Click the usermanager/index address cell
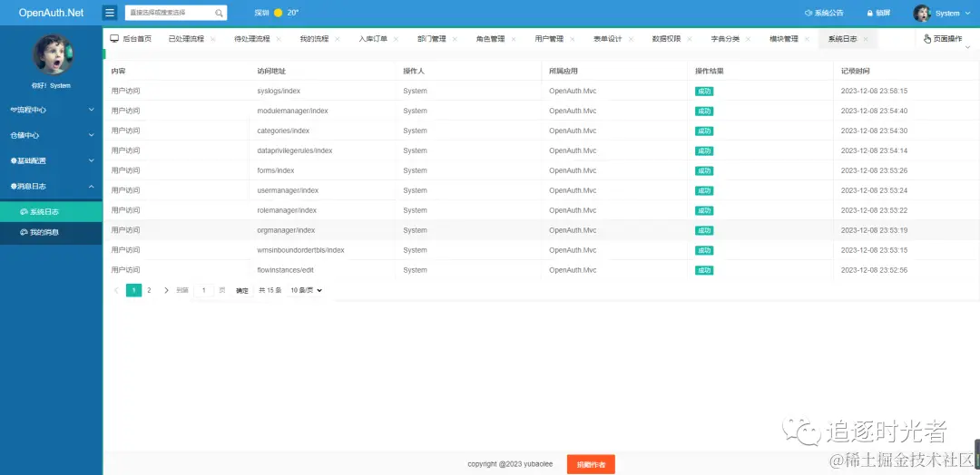The height and width of the screenshot is (475, 980). click(288, 190)
